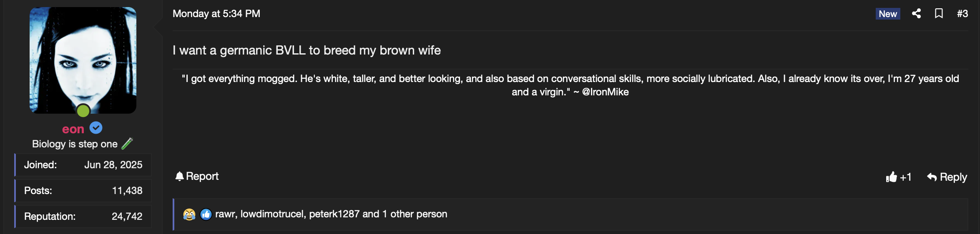Show the '1 other person' reactions list
This screenshot has width=980, height=234.
point(415,214)
